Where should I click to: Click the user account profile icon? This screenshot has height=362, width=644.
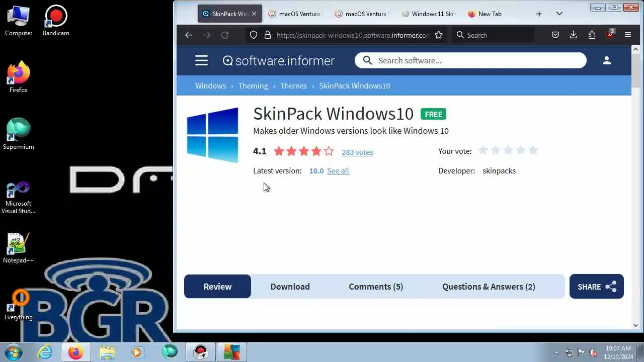tap(607, 60)
